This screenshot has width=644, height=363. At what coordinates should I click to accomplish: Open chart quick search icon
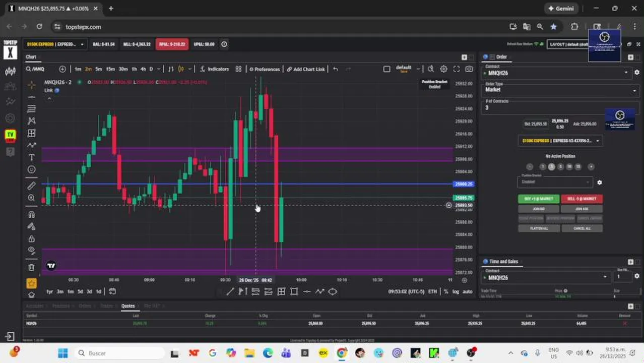[431, 69]
